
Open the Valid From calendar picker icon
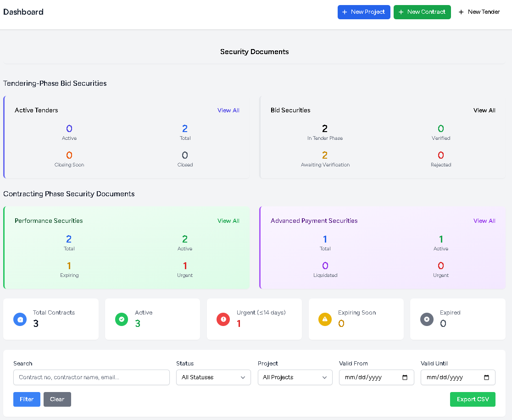[x=405, y=377]
